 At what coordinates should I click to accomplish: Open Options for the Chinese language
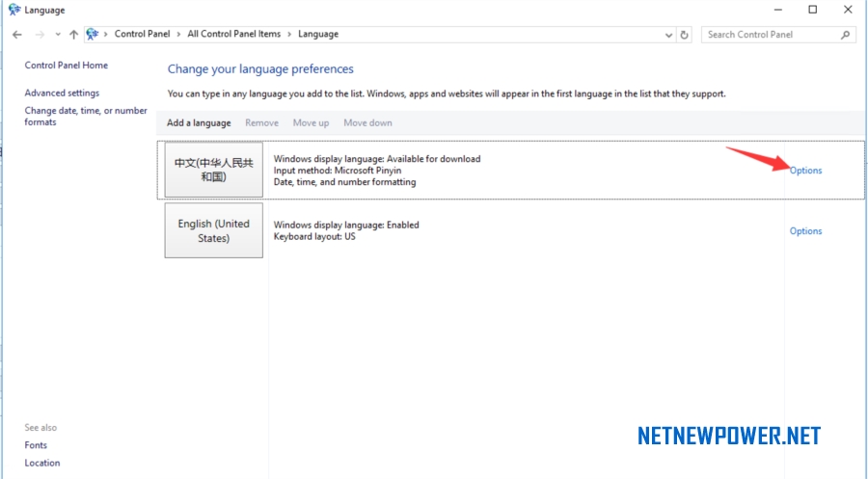click(x=805, y=171)
